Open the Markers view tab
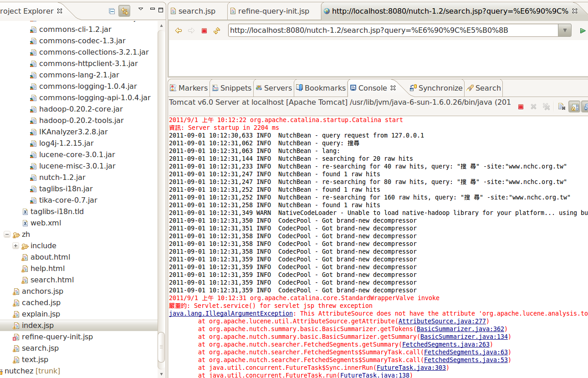 tap(189, 88)
